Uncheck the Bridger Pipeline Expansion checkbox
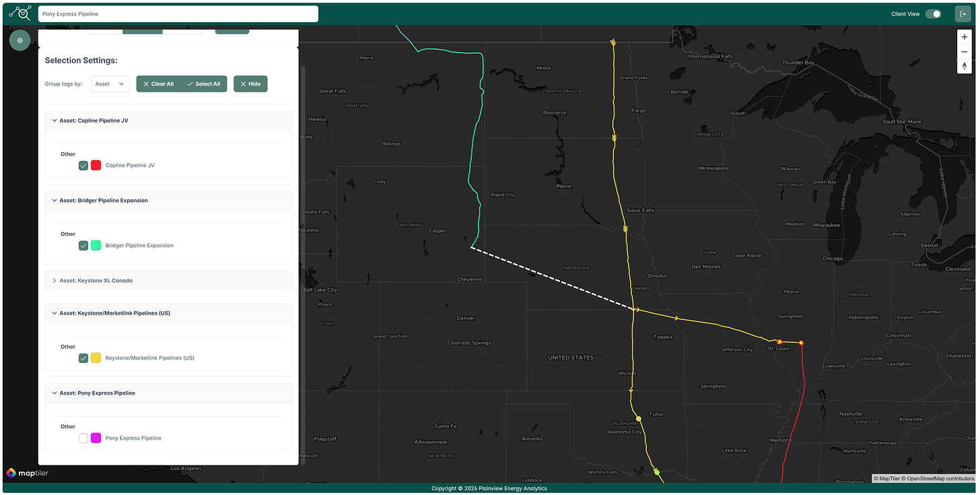 [83, 245]
